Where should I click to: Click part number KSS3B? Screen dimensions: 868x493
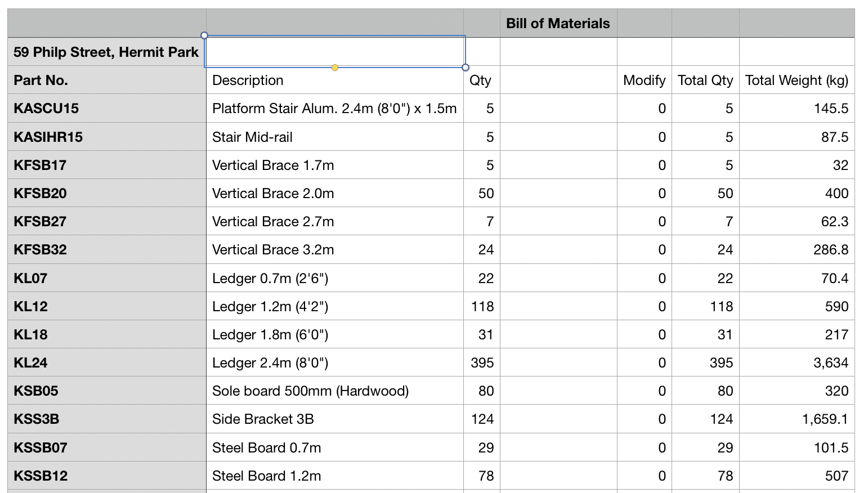[x=107, y=419]
